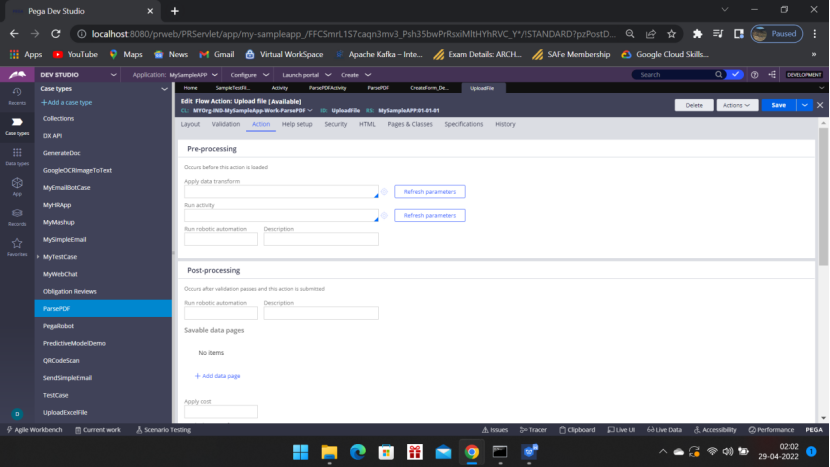Open the Save button dropdown arrow
Screen dimensions: 830x467
point(805,105)
